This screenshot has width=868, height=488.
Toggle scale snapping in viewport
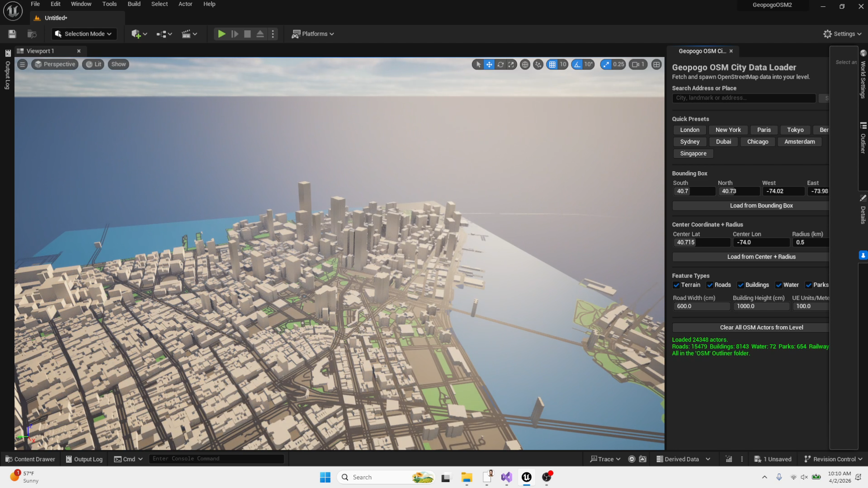click(606, 65)
